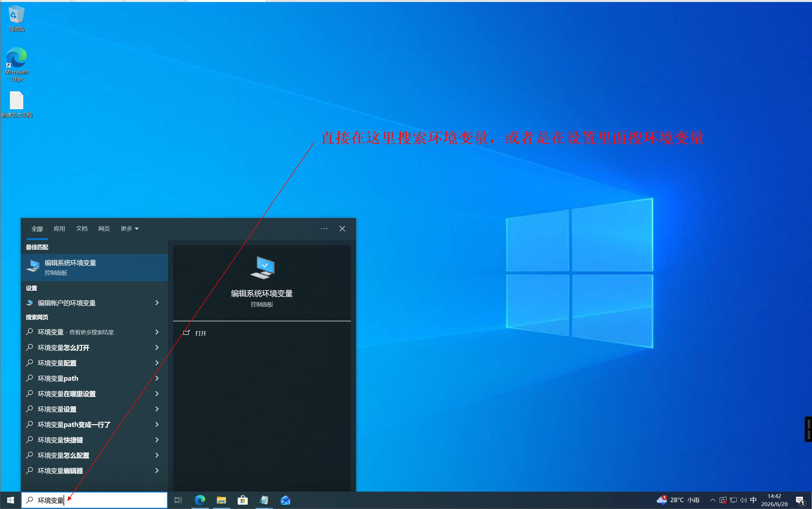The width and height of the screenshot is (812, 509).
Task: Open the three-dot options menu in search panel
Action: point(324,229)
